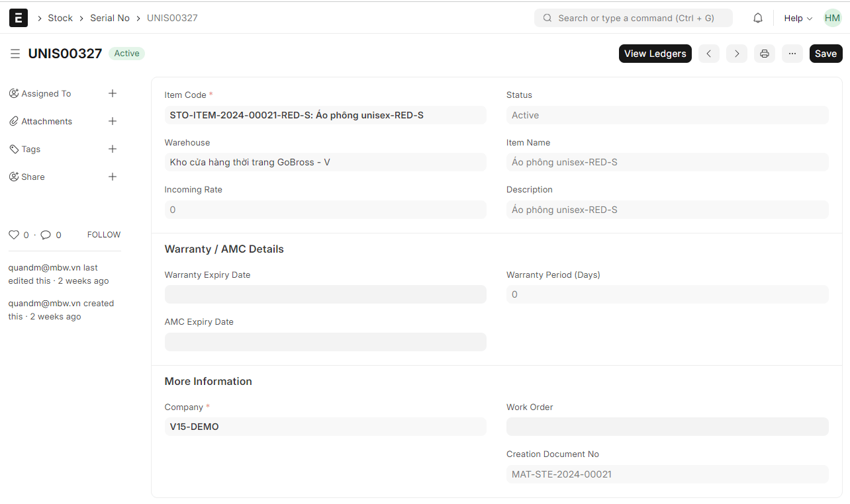Screen dimensions: 850x504
Task: Open the HM user avatar menu
Action: coord(832,18)
